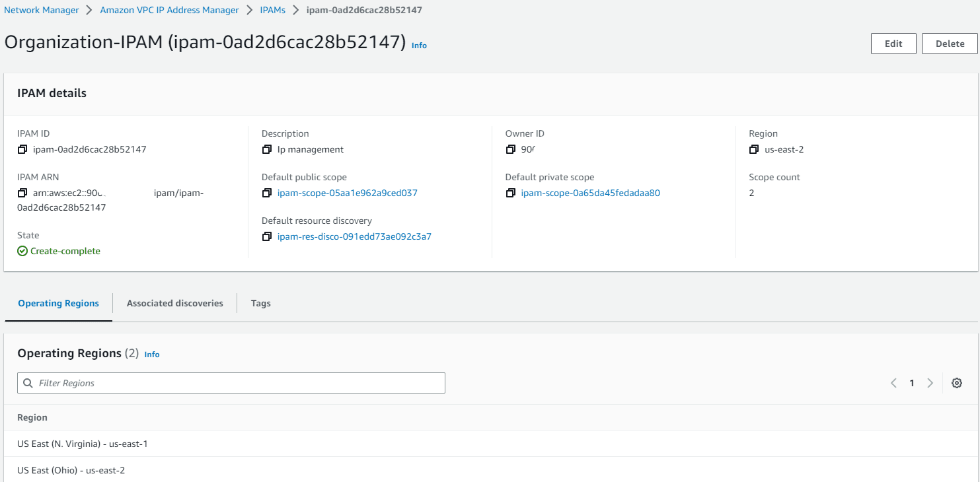
Task: Click the Region column header
Action: 32,417
